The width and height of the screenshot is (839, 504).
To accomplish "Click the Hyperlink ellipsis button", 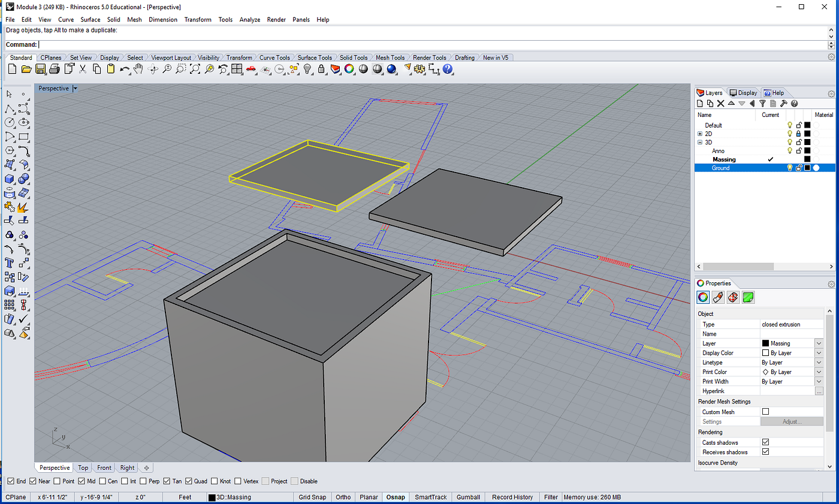I will [x=819, y=391].
